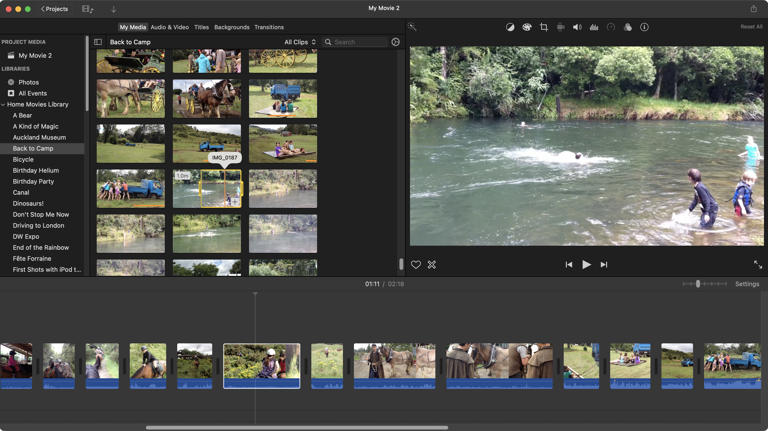
Task: Play the video in the viewer
Action: (x=586, y=264)
